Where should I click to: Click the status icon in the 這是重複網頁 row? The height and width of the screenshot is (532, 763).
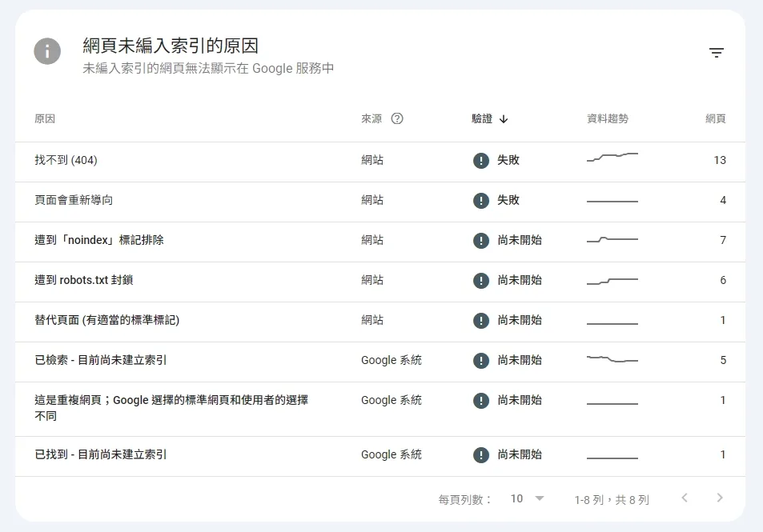480,400
